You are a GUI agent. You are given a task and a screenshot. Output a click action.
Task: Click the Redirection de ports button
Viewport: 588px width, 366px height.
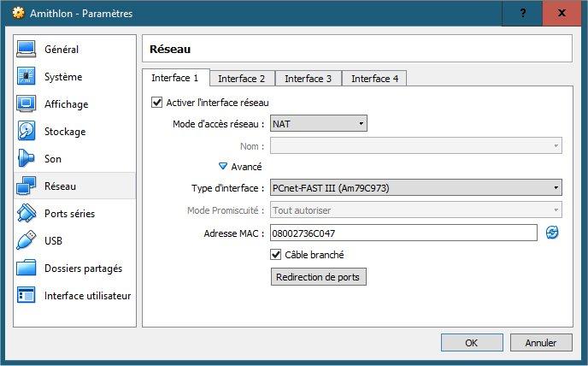click(x=319, y=277)
